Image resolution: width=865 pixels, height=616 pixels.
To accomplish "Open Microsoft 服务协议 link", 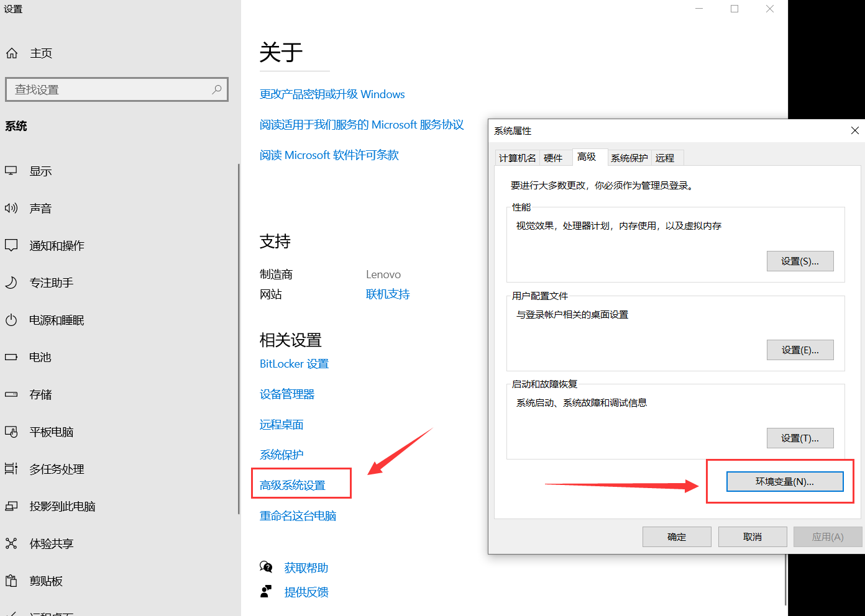I will [362, 125].
